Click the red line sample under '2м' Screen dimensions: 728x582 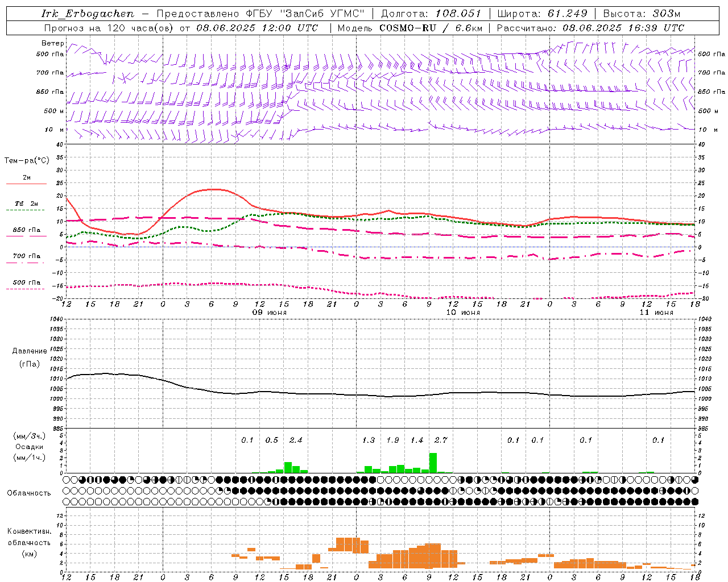coord(26,184)
